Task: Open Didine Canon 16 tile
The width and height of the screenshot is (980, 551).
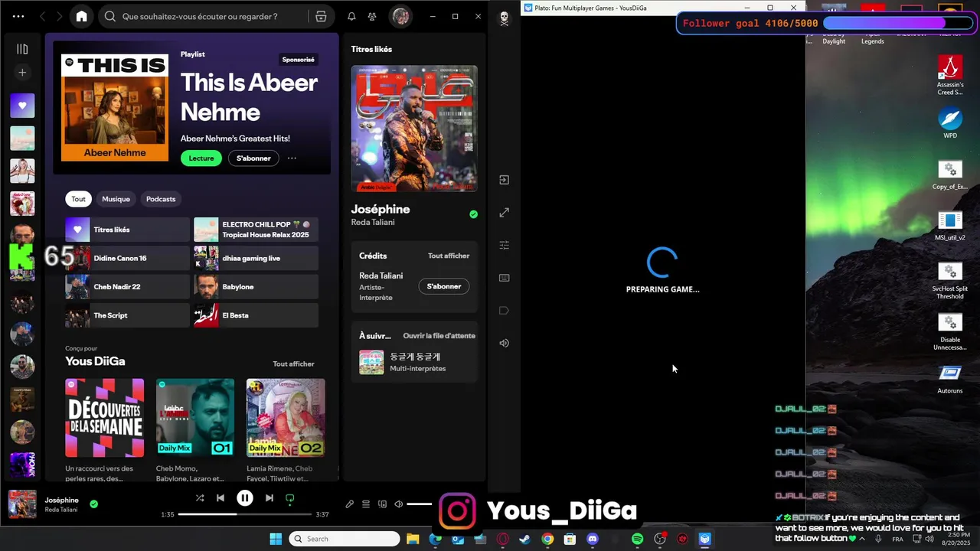Action: pos(127,258)
